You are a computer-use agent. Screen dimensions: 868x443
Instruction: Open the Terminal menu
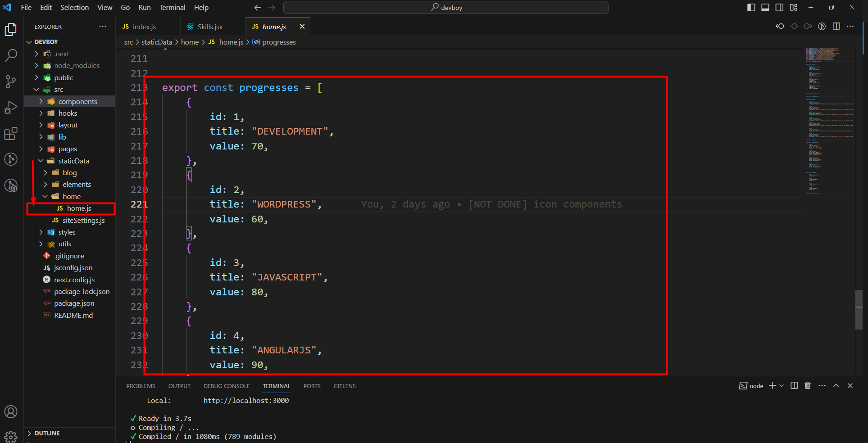tap(172, 8)
